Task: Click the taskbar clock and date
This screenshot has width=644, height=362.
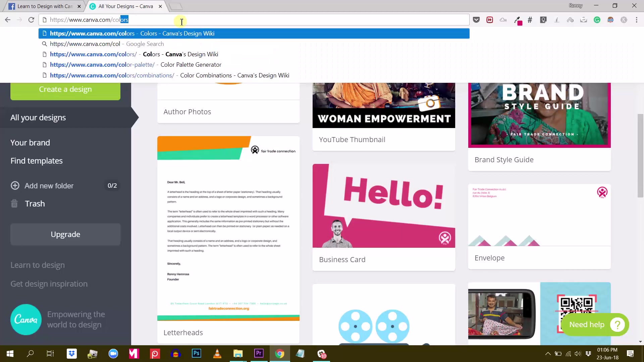Action: (607, 354)
